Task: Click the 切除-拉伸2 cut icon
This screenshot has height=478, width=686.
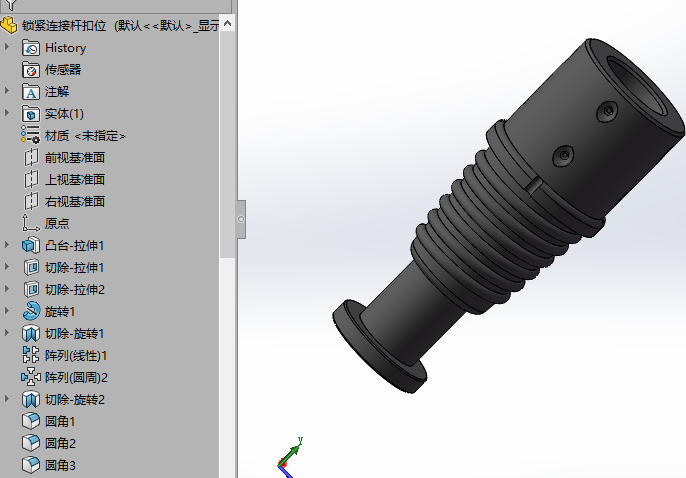Action: (31, 290)
